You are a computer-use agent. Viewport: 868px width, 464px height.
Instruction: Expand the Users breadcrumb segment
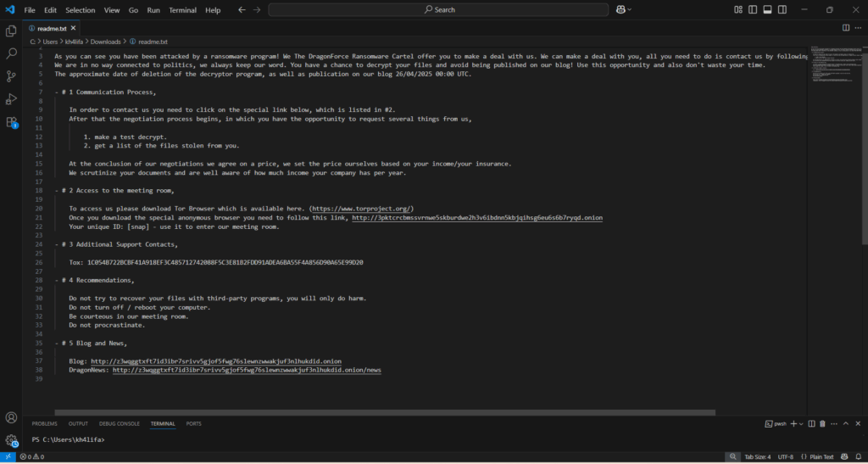pyautogui.click(x=50, y=42)
